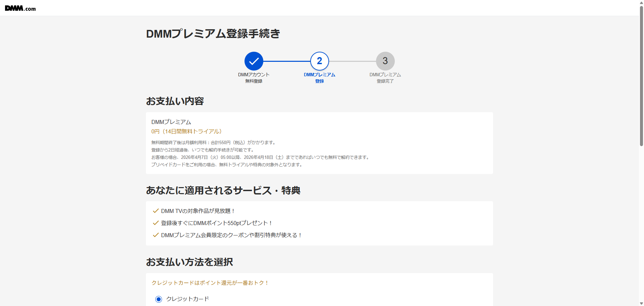
Task: Click the お支払い方法を選択 heading
Action: 189,262
